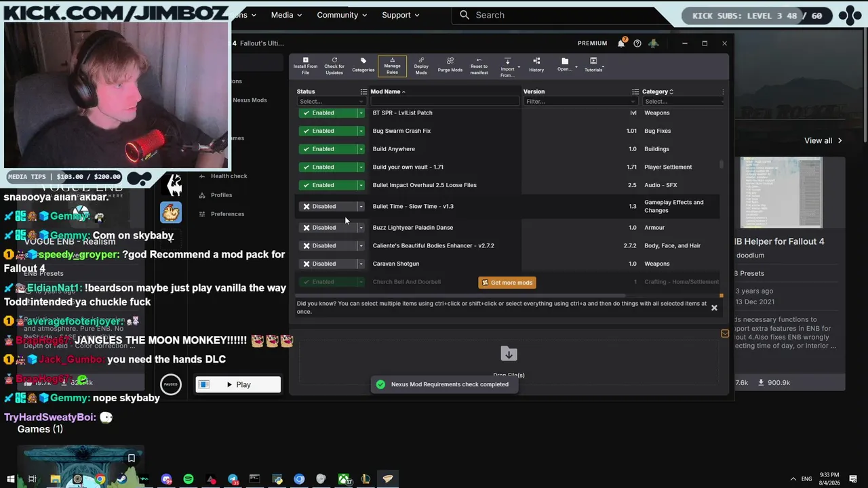Image resolution: width=868 pixels, height=488 pixels.
Task: Open the Status column options icon
Action: (363, 91)
